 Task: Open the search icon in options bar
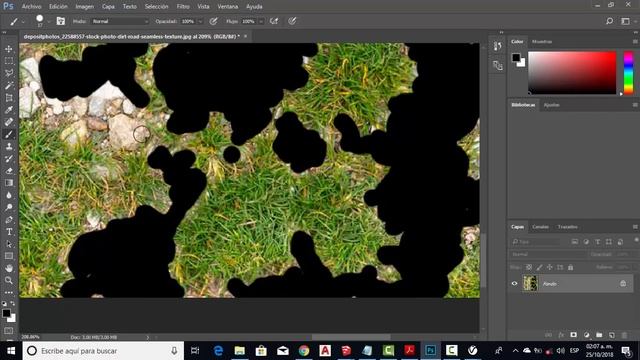(609, 21)
